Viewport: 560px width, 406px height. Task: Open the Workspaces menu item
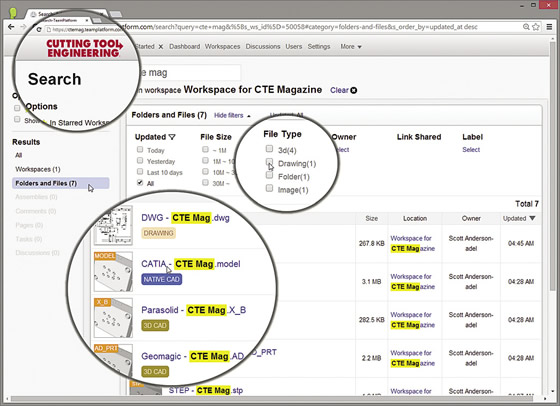coord(222,46)
